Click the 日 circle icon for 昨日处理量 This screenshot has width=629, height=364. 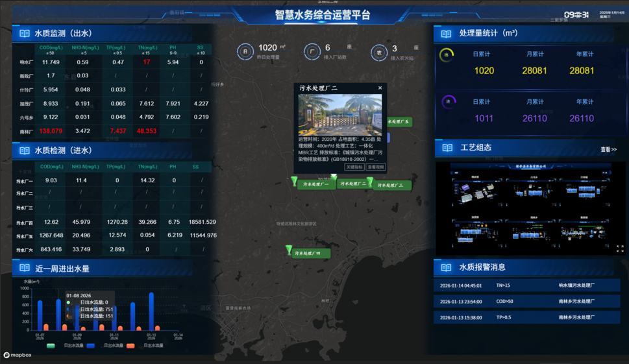tap(245, 52)
